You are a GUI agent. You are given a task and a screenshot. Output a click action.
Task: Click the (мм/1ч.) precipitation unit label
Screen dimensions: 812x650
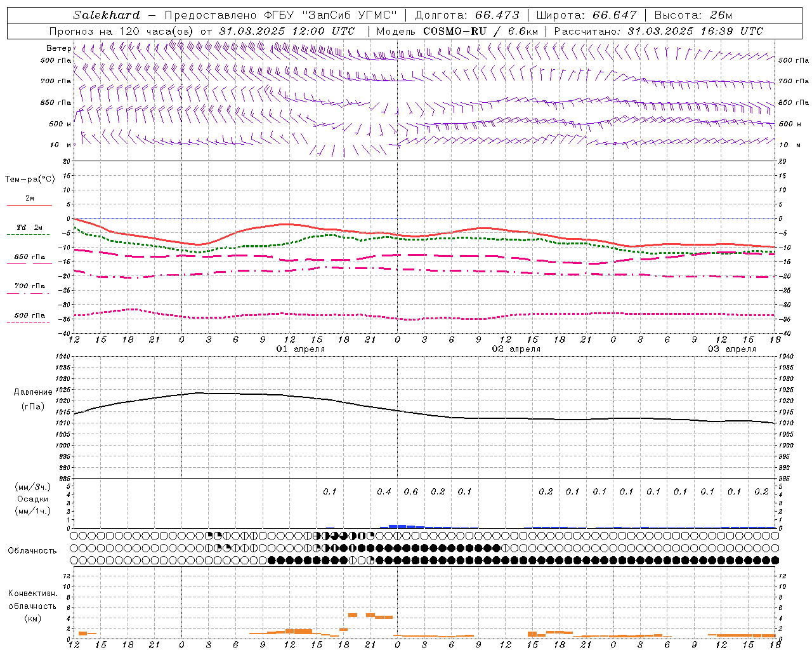click(33, 511)
